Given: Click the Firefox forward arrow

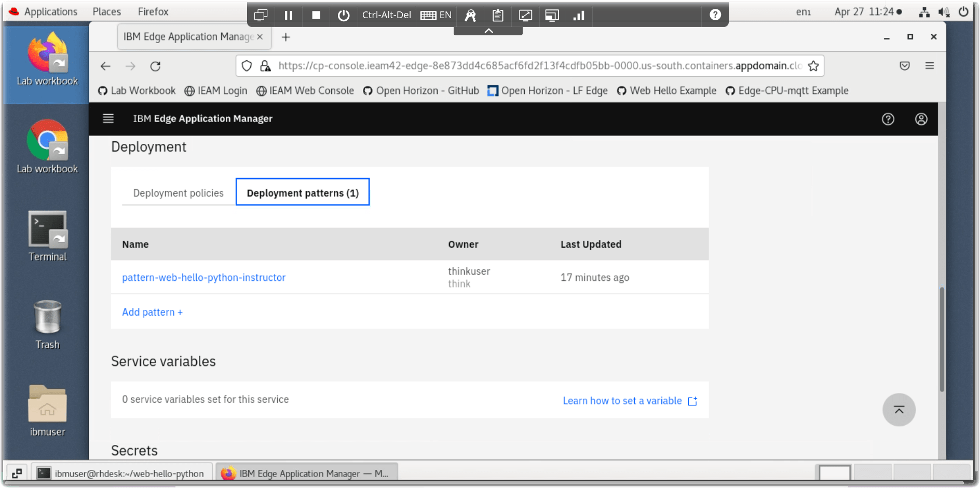Looking at the screenshot, I should click(x=130, y=66).
